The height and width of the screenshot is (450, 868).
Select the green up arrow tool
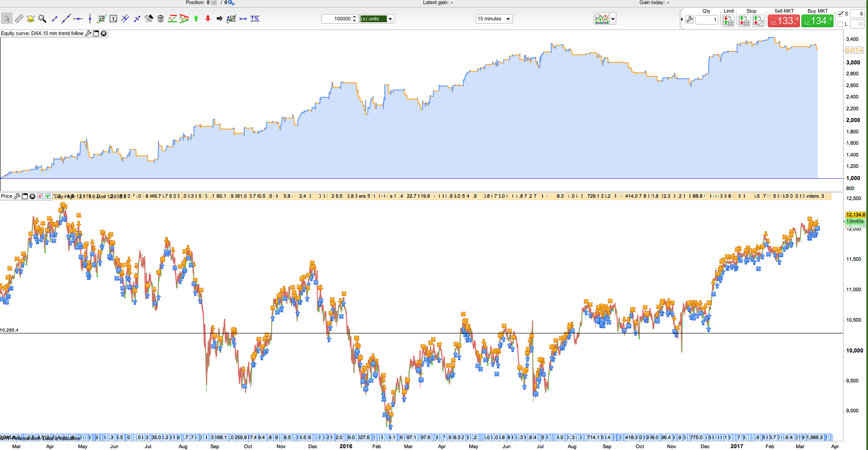click(196, 19)
